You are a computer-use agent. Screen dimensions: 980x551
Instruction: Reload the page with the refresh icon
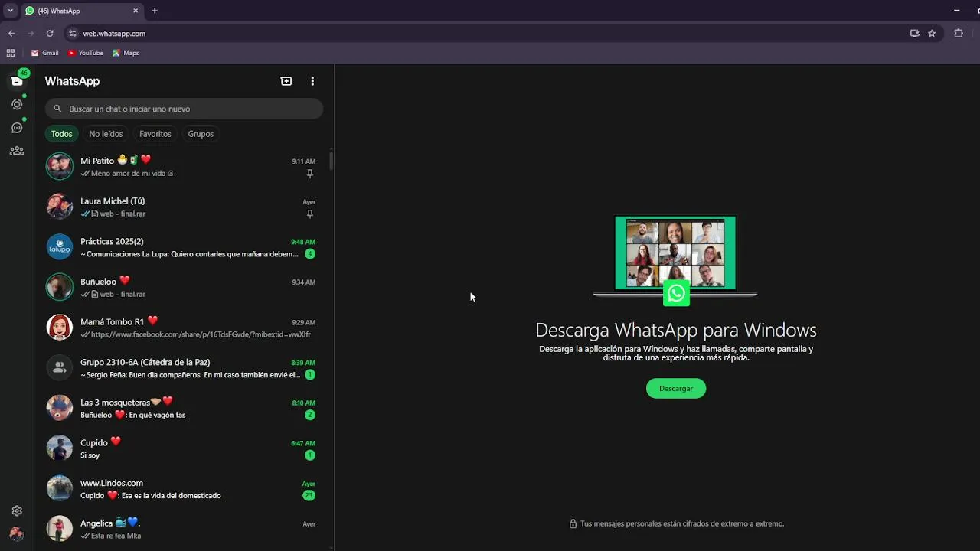(50, 34)
